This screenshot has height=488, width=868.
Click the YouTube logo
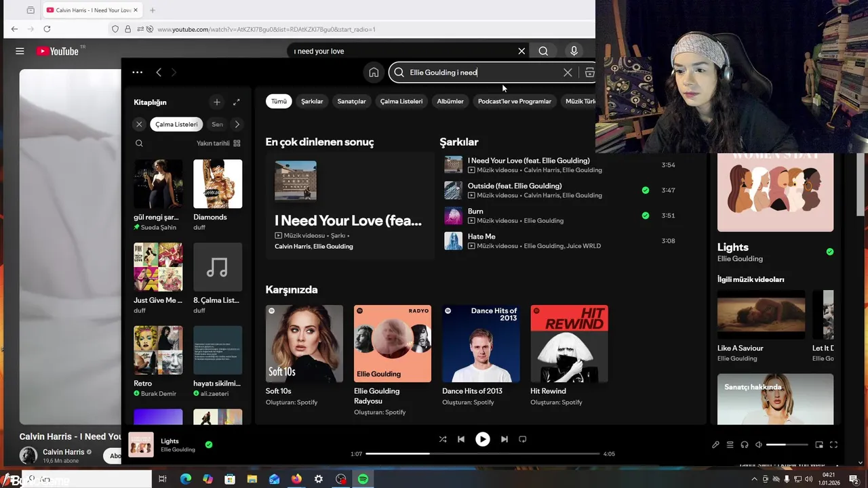tap(58, 51)
